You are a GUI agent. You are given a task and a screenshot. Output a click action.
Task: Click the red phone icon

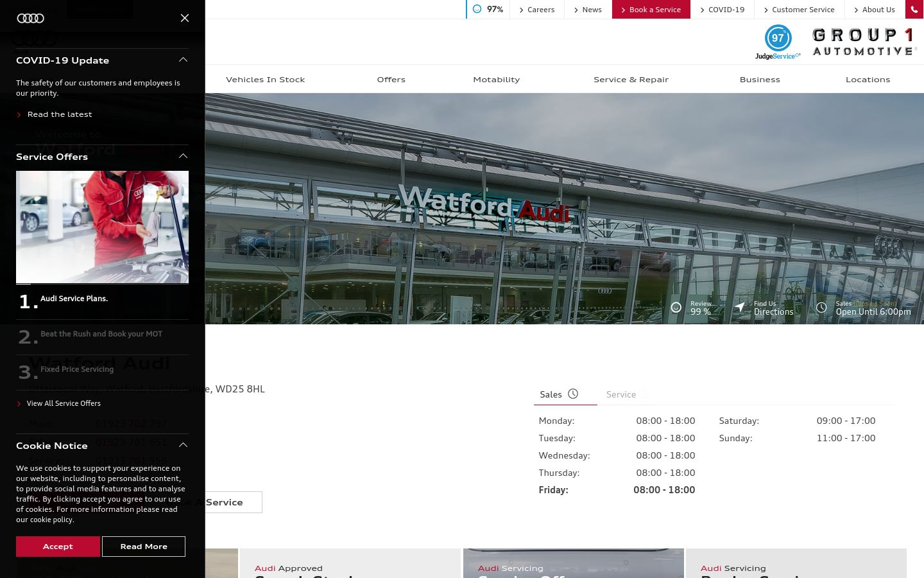click(x=914, y=10)
